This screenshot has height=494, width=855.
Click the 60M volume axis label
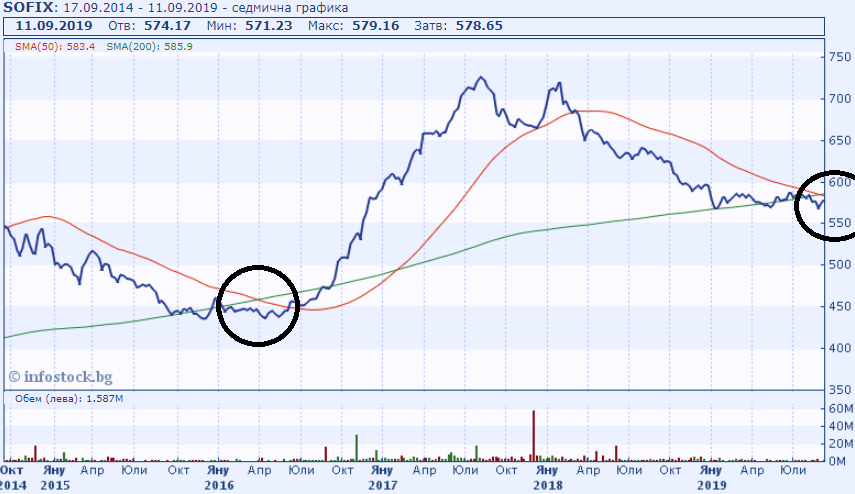(840, 409)
